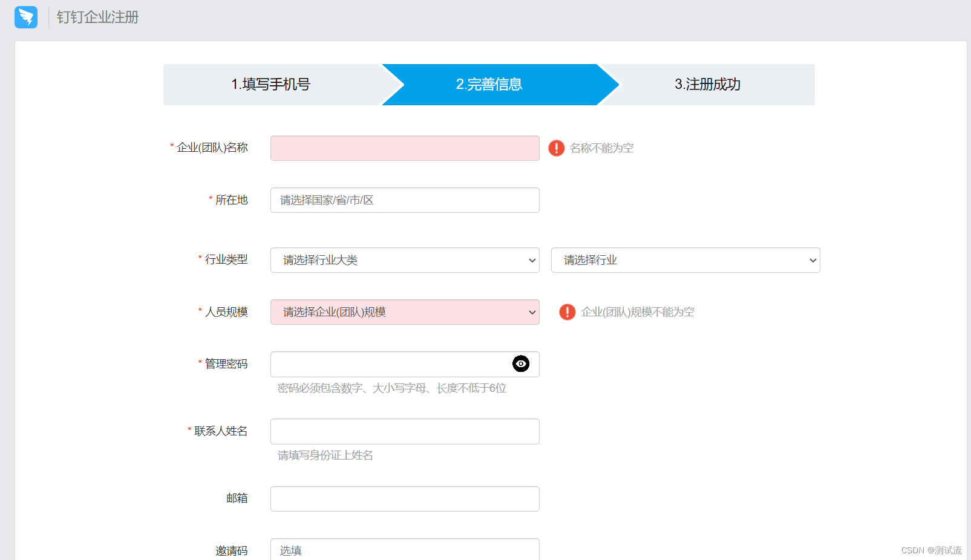Screen dimensions: 971x560
Task: Click the 邀请码 optional input field
Action: point(405,550)
